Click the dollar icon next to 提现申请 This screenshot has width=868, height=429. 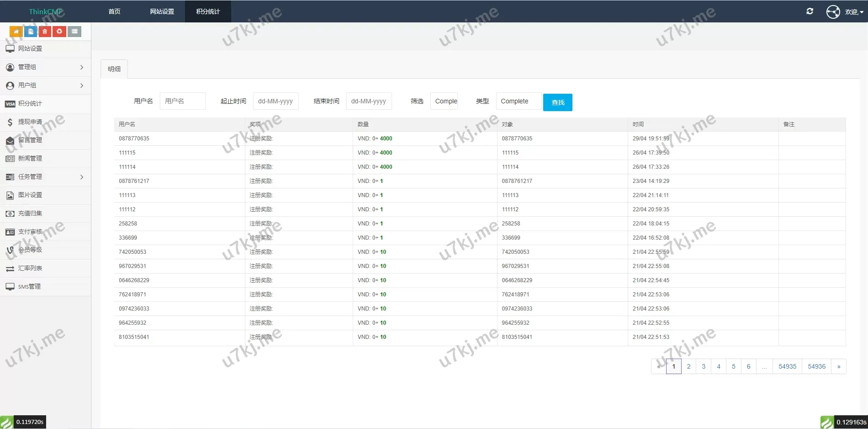click(10, 122)
